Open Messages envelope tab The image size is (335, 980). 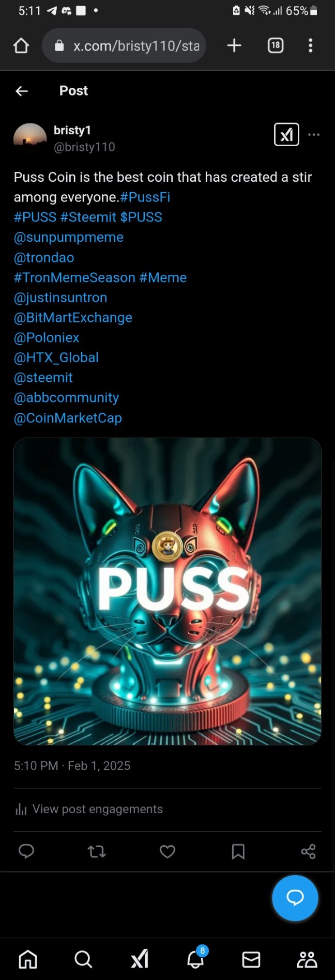[x=251, y=960]
